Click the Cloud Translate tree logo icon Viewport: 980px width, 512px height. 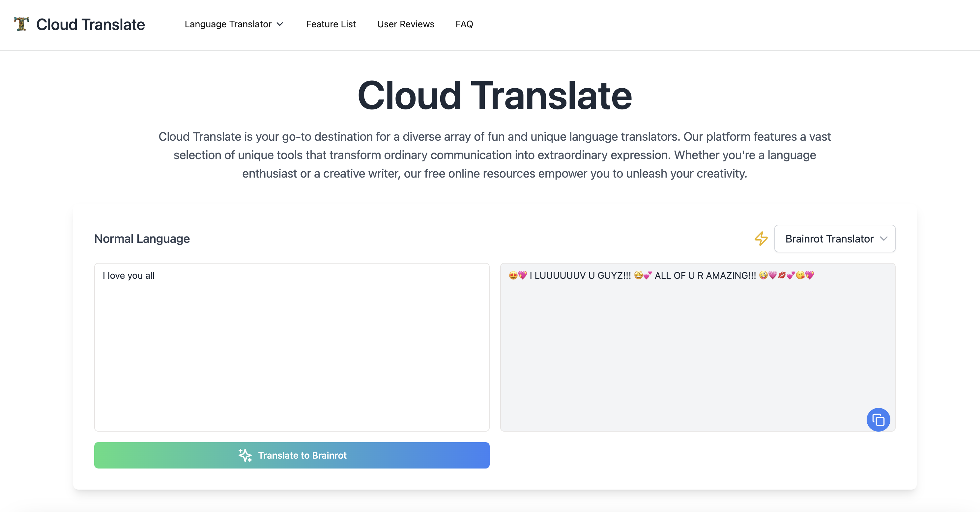[21, 24]
